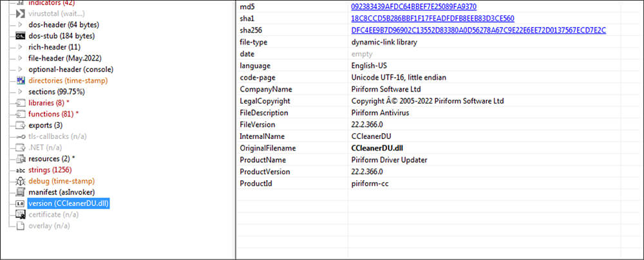Expand the file-header node arrow
644x260 pixels.
[x=20, y=58]
